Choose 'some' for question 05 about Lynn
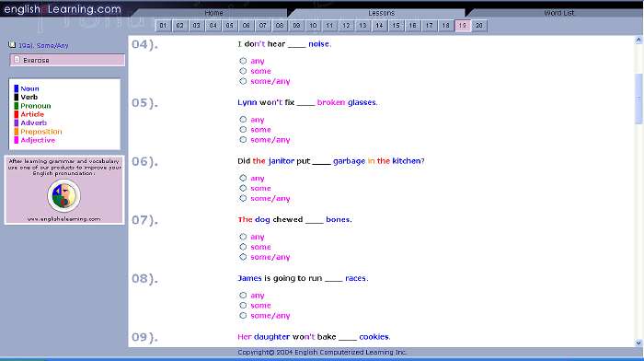 click(x=243, y=130)
